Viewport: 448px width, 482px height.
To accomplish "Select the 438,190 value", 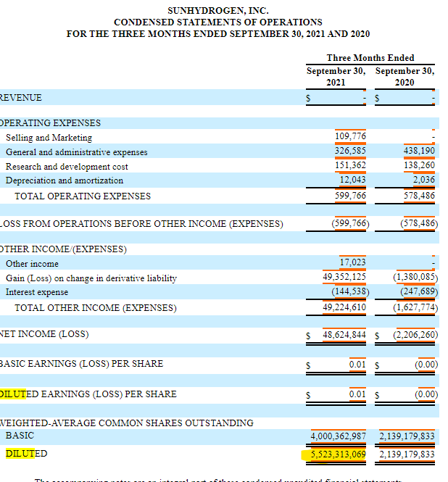I will tap(419, 151).
